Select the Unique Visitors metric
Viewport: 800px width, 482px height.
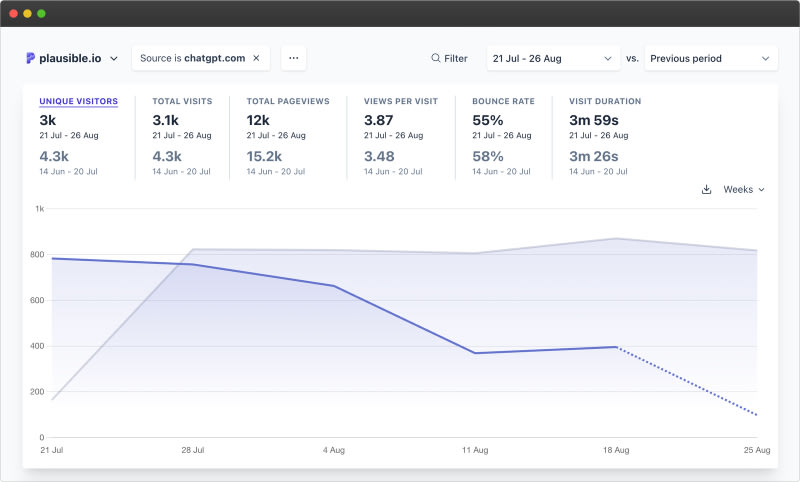point(78,101)
